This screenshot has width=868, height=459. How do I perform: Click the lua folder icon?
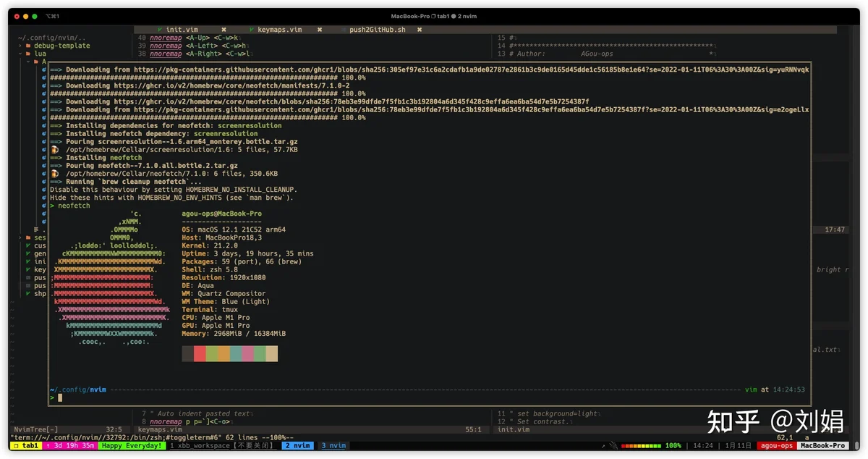[x=28, y=54]
